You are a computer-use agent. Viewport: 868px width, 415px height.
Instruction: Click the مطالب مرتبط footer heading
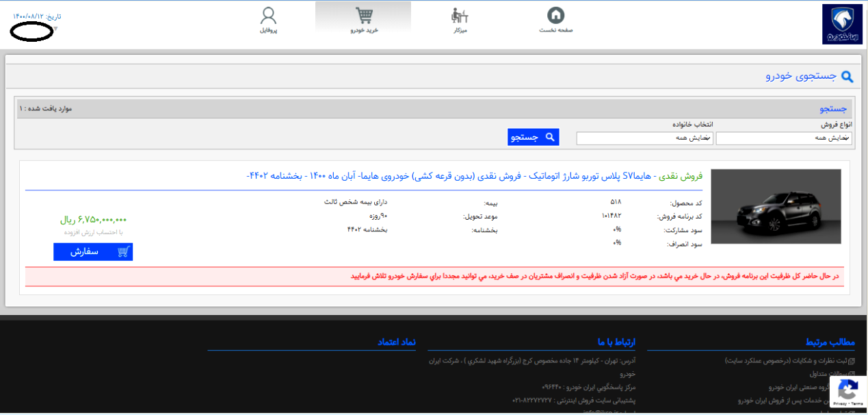pyautogui.click(x=831, y=342)
